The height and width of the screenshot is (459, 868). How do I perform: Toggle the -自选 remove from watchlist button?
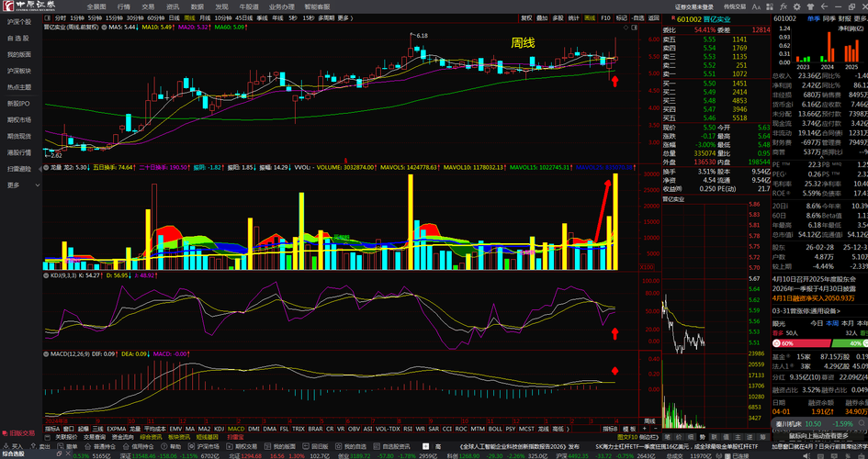637,17
